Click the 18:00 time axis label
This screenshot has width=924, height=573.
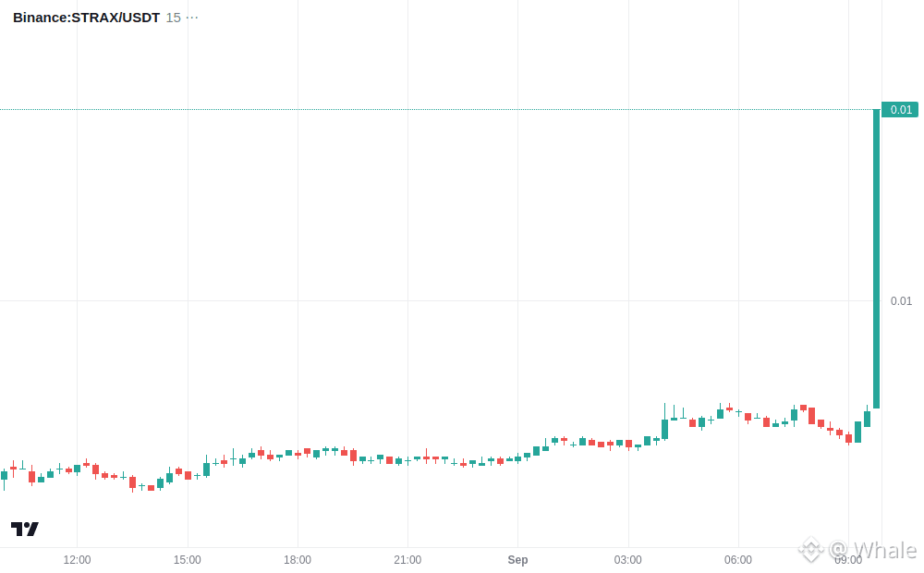point(298,560)
